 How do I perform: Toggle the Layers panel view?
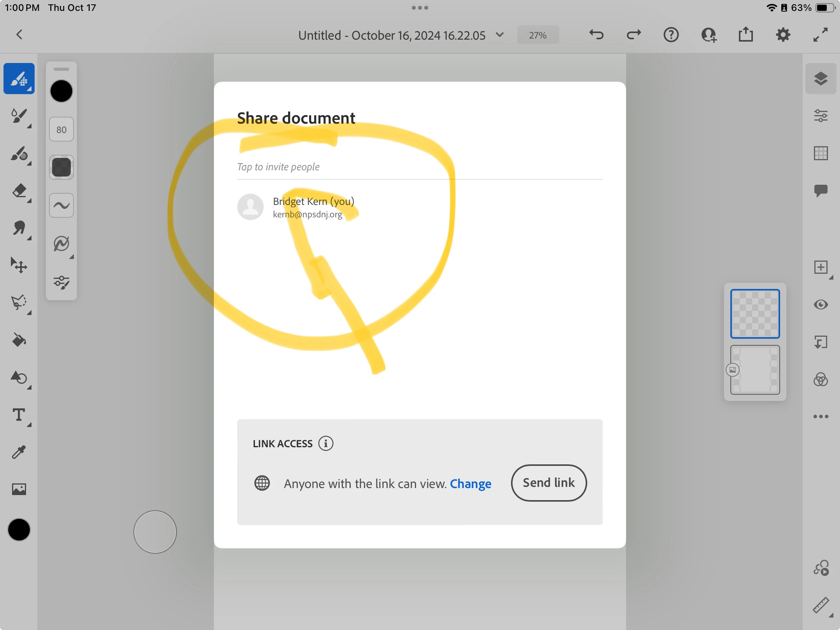pyautogui.click(x=821, y=79)
